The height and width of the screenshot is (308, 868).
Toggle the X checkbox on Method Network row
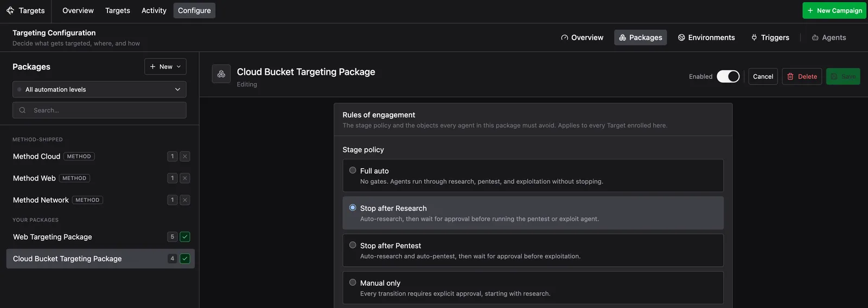[185, 200]
